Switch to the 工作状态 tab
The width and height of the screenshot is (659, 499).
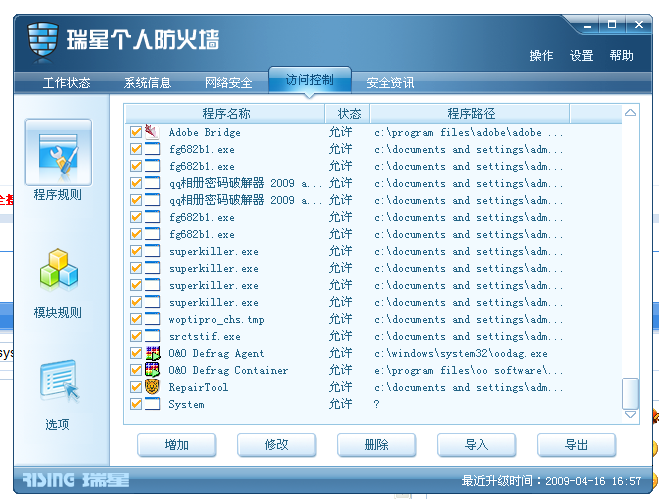tap(66, 82)
